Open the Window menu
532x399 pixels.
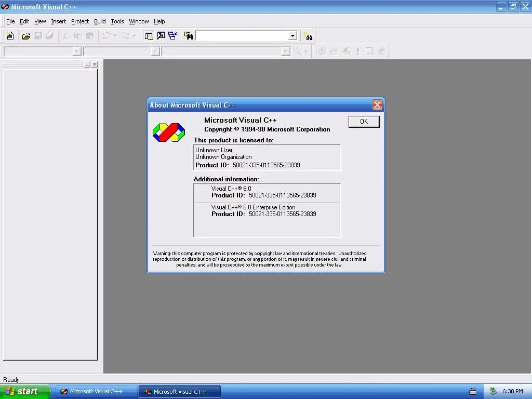point(139,21)
